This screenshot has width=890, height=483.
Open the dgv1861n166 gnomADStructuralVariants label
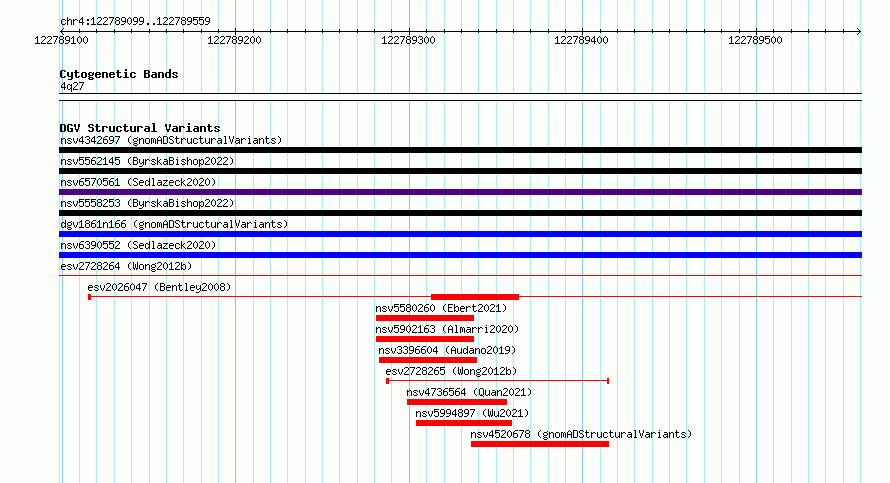tap(174, 224)
